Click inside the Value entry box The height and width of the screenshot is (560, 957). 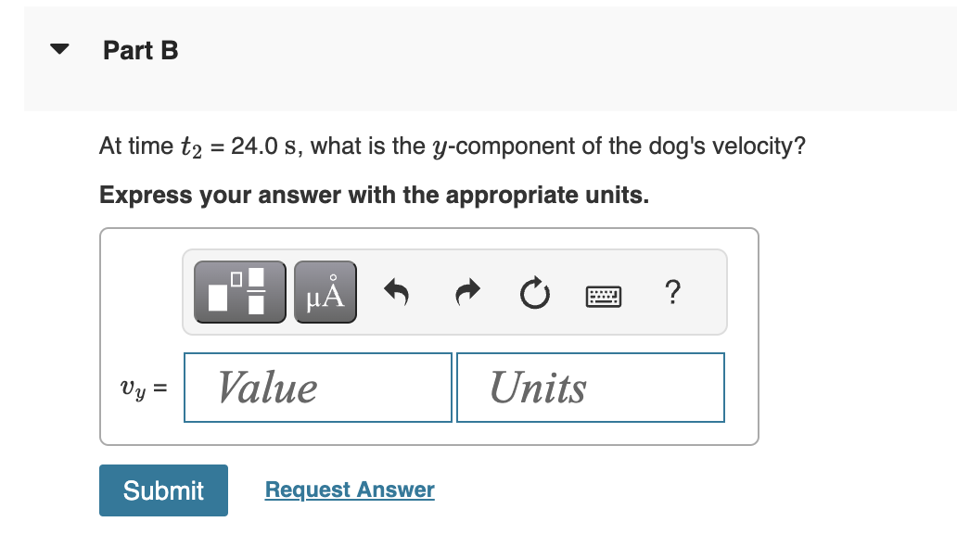coord(317,387)
